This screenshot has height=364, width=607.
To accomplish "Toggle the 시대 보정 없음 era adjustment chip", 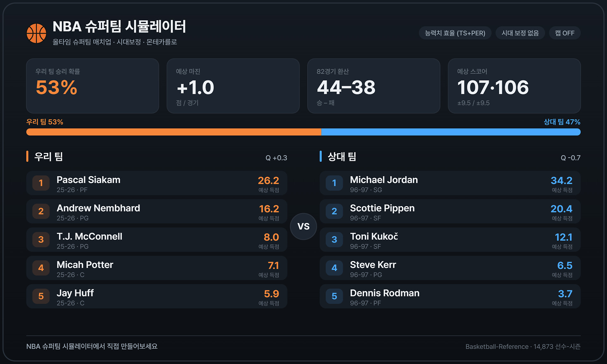I will point(520,33).
